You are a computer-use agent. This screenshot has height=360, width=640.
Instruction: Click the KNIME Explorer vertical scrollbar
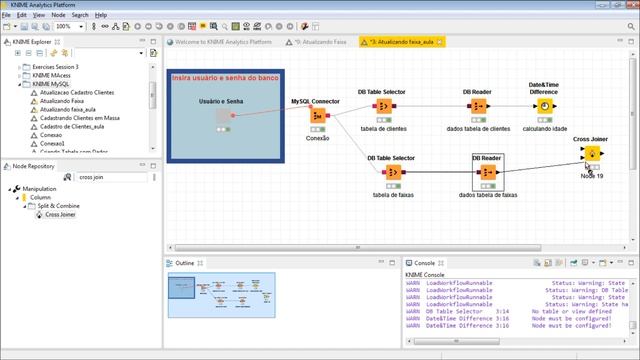[x=152, y=95]
